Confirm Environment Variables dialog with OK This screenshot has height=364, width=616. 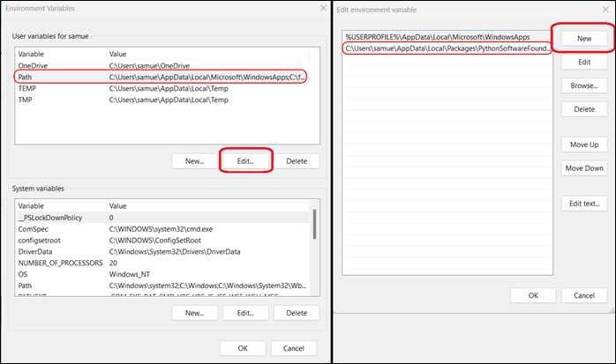[243, 348]
